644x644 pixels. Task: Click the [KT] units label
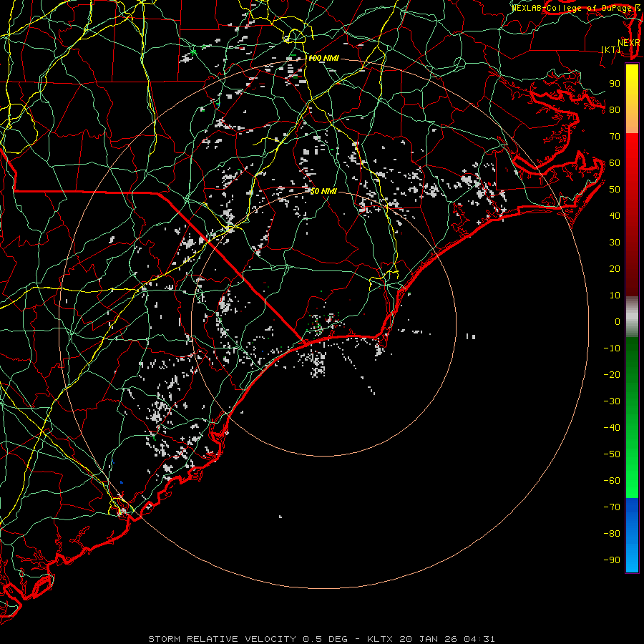click(x=611, y=49)
